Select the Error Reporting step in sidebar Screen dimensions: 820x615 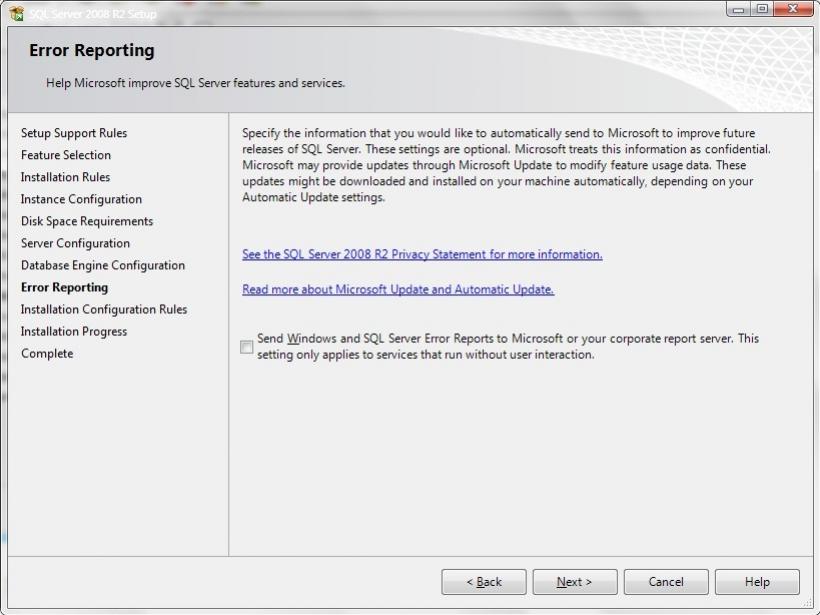[64, 287]
